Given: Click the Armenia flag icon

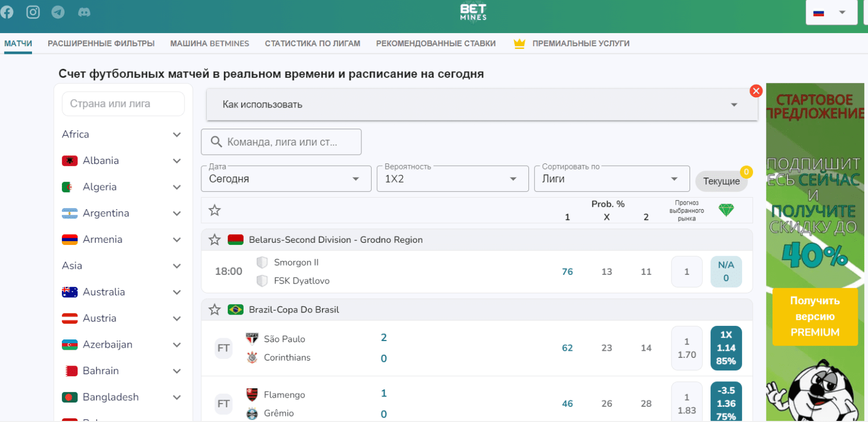Looking at the screenshot, I should tap(70, 240).
